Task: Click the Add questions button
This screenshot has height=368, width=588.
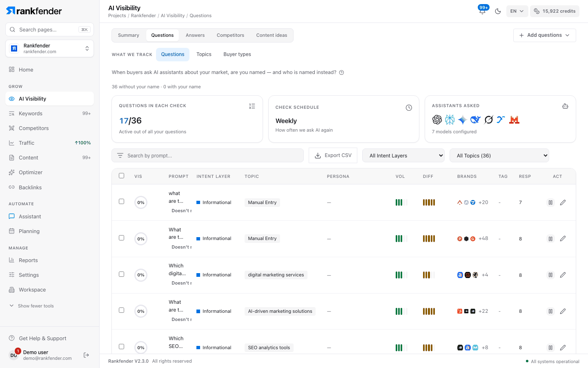Action: click(x=544, y=35)
